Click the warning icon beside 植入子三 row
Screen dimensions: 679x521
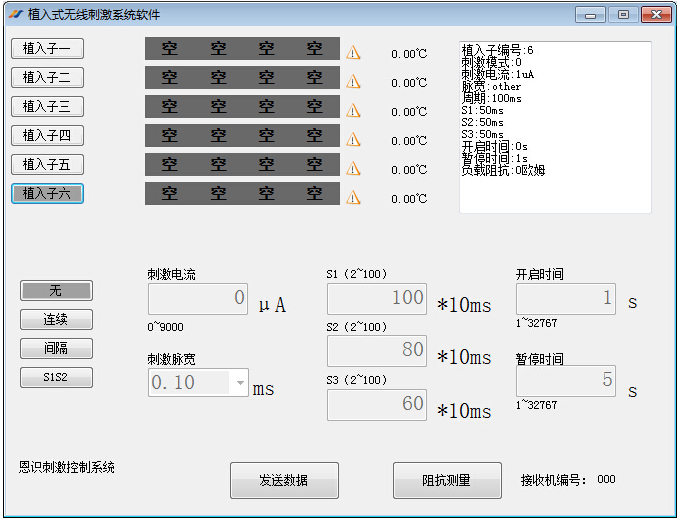tap(353, 111)
